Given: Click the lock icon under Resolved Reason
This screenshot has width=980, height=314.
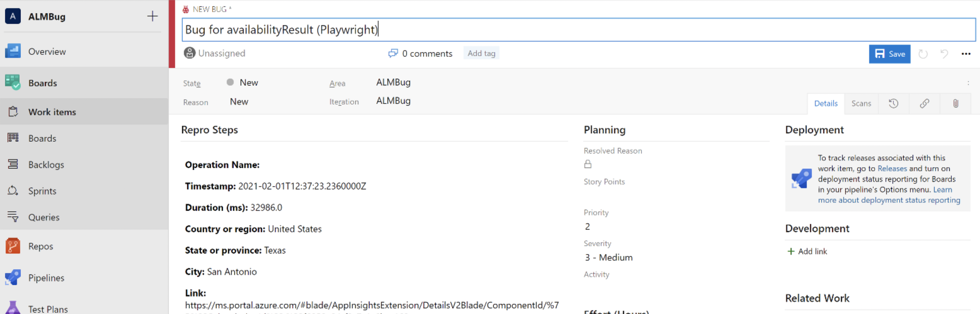Looking at the screenshot, I should click(x=588, y=164).
